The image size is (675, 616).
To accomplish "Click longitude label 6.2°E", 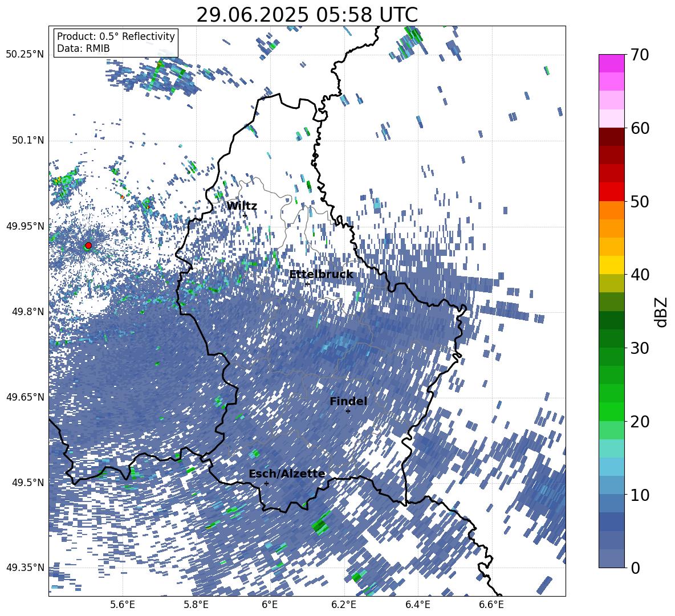I will pos(344,605).
